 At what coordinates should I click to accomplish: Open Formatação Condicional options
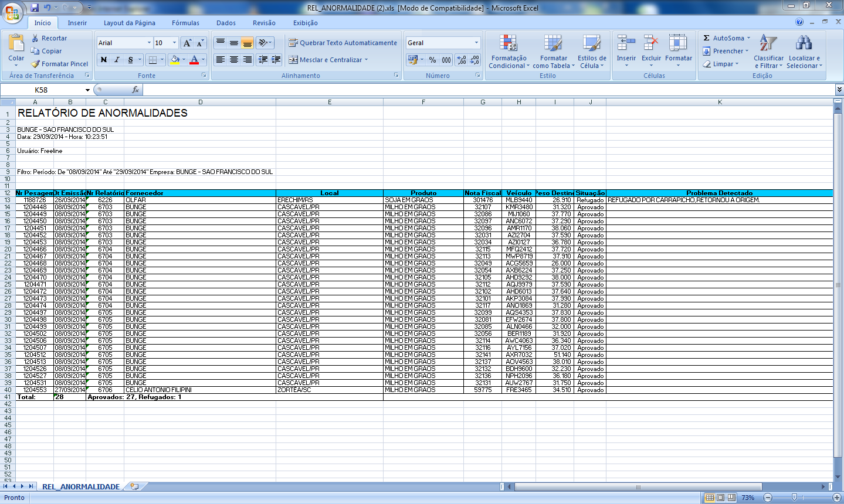pyautogui.click(x=509, y=52)
